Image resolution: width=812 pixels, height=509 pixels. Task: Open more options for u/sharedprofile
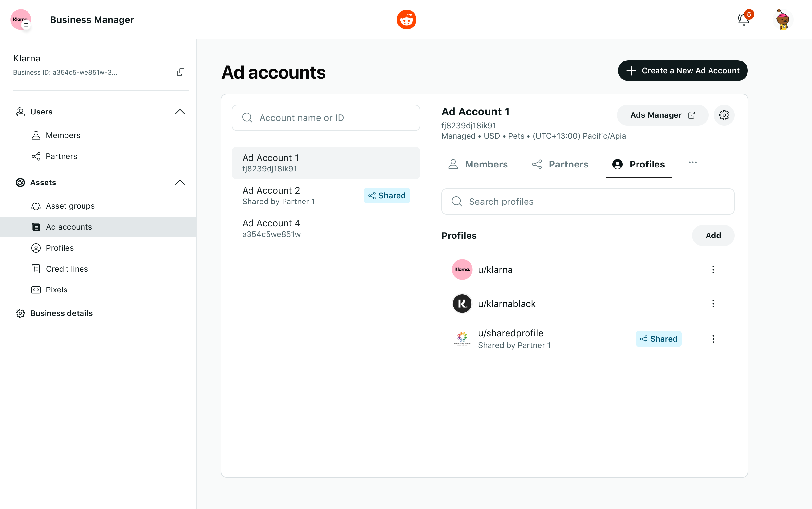713,339
